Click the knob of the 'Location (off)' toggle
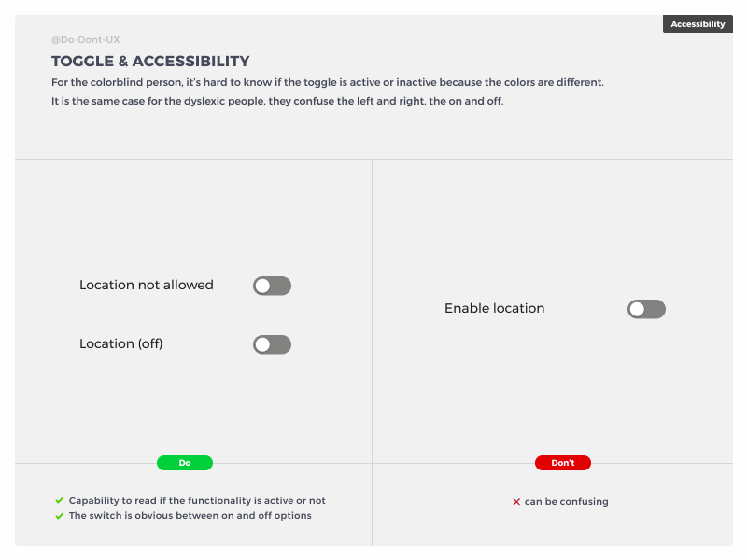Screen dimensions: 747x560 click(263, 344)
